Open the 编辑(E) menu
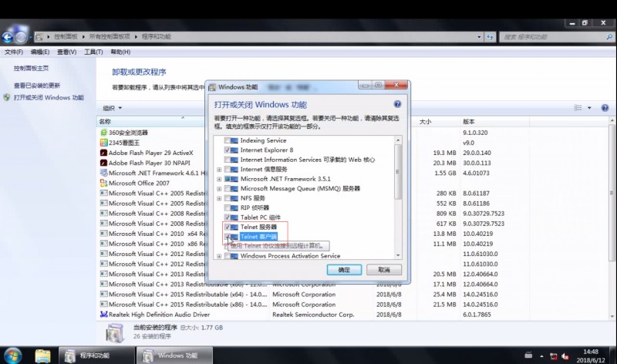Screen dimensions: 617x364 [x=40, y=52]
